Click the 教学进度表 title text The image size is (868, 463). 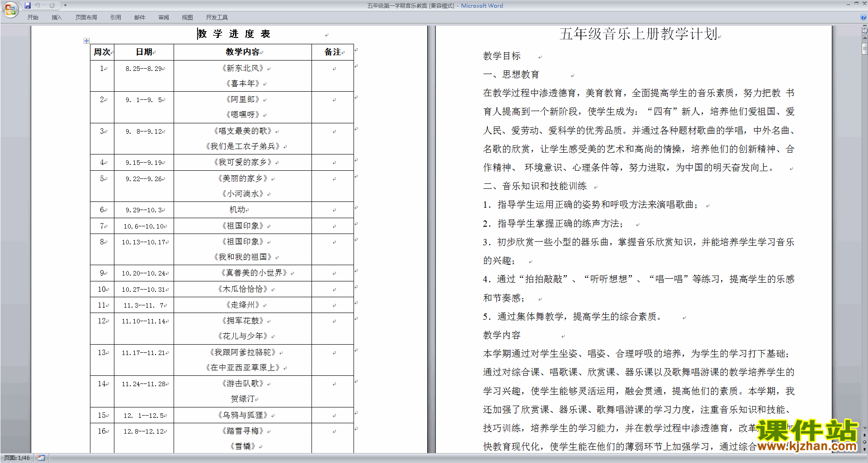pos(234,34)
